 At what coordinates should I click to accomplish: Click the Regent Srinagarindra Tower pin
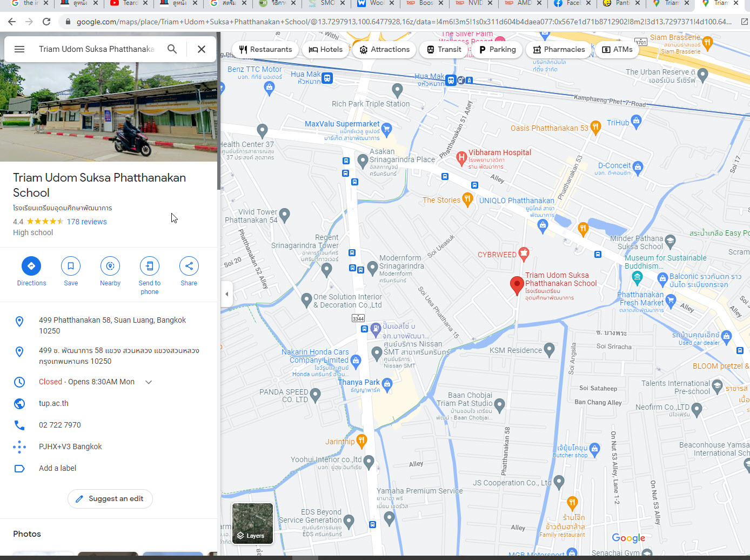point(326,270)
